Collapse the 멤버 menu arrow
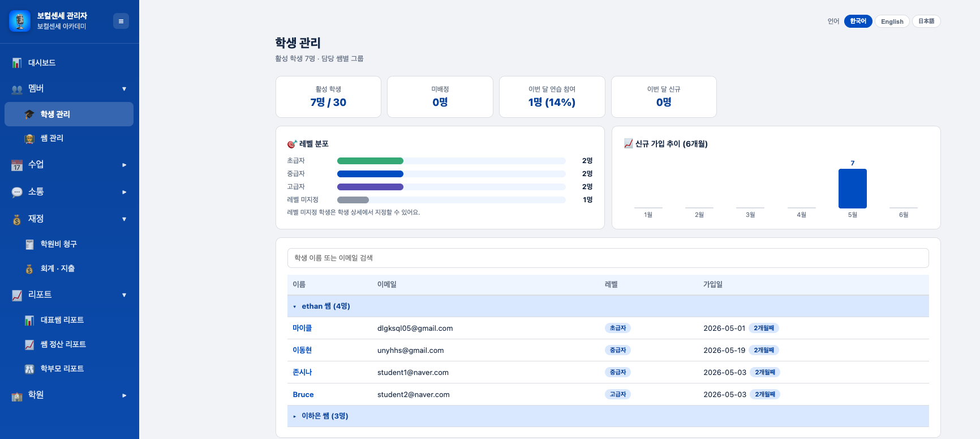Screen dimensions: 980x439 (x=124, y=89)
